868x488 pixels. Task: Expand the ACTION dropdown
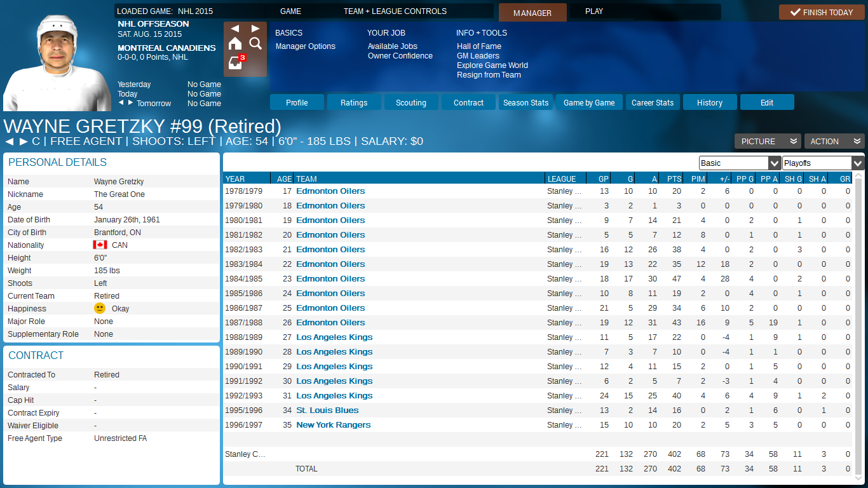(834, 141)
